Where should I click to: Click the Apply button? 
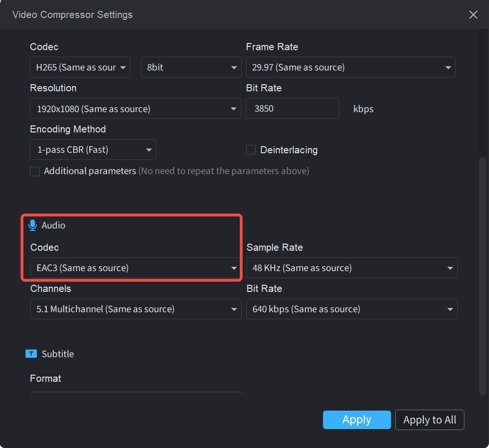pos(357,420)
